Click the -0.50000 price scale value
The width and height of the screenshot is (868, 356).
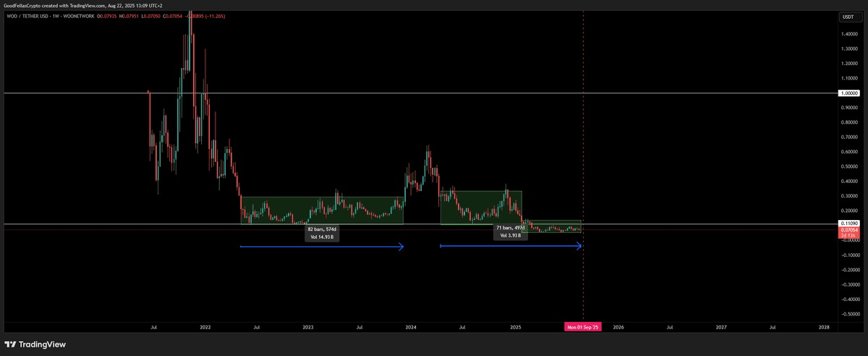(x=851, y=314)
